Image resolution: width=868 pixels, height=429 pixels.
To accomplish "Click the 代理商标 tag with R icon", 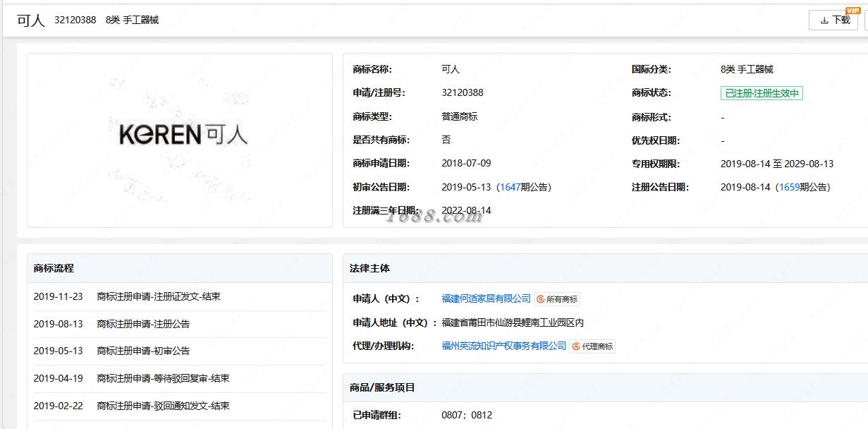I will point(592,346).
